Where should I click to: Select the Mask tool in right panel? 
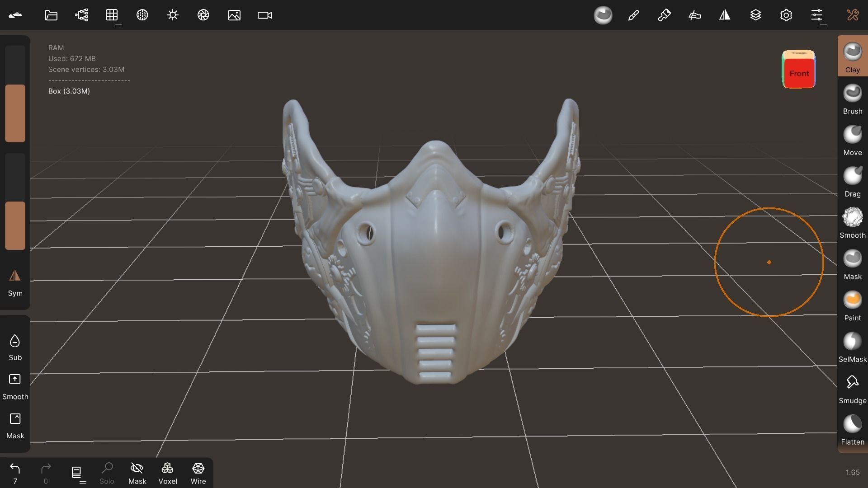(x=853, y=264)
